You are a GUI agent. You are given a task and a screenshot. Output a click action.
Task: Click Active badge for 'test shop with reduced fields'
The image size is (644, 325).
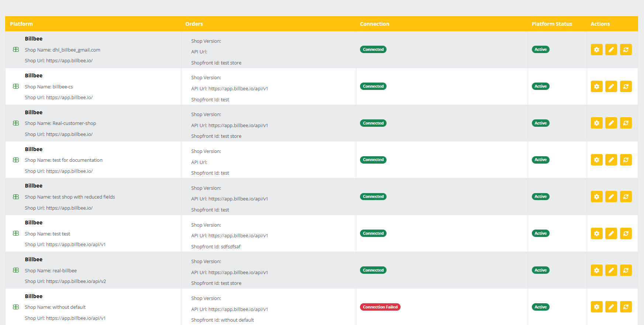[541, 196]
